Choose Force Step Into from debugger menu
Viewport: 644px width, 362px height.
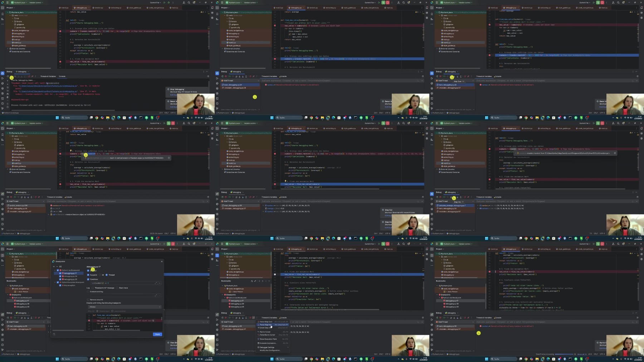273,325
